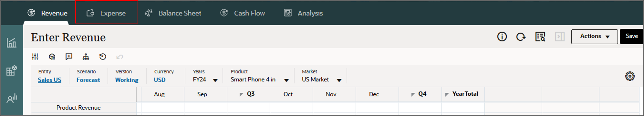The image size is (644, 116).
Task: Open the Actions dropdown menu
Action: pyautogui.click(x=594, y=37)
